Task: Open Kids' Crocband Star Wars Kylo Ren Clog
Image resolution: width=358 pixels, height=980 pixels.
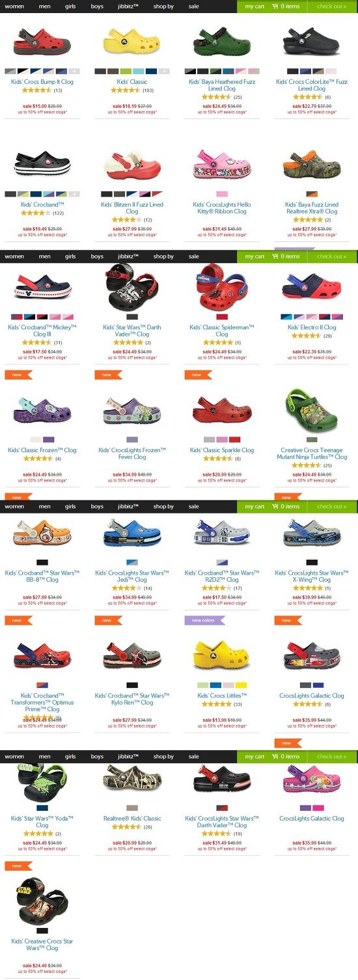Action: click(132, 699)
